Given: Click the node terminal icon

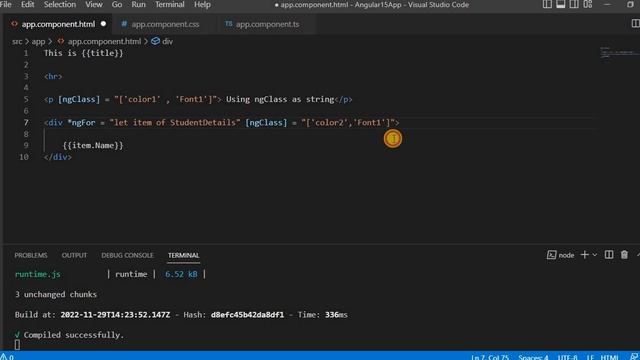Looking at the screenshot, I should point(551,255).
